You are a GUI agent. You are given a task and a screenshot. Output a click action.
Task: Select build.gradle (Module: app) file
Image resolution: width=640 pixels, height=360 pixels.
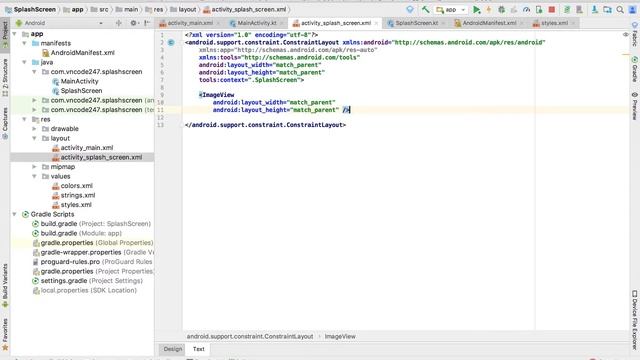77,233
